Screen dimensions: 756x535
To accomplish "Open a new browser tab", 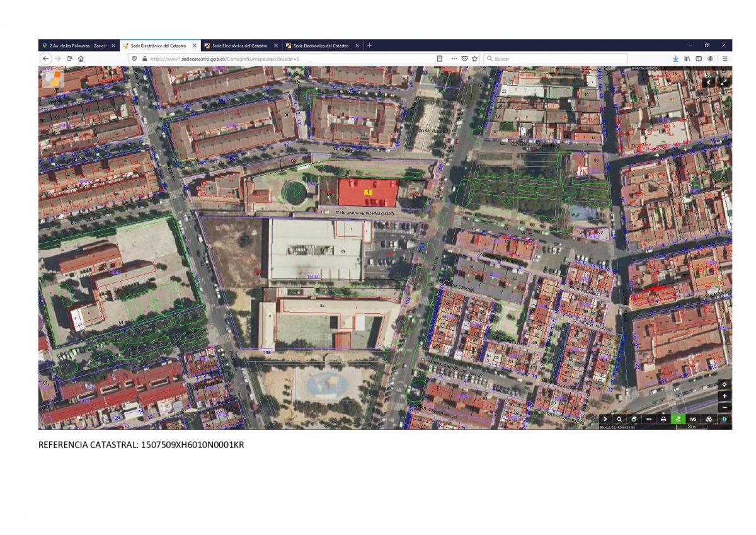I will pos(370,45).
